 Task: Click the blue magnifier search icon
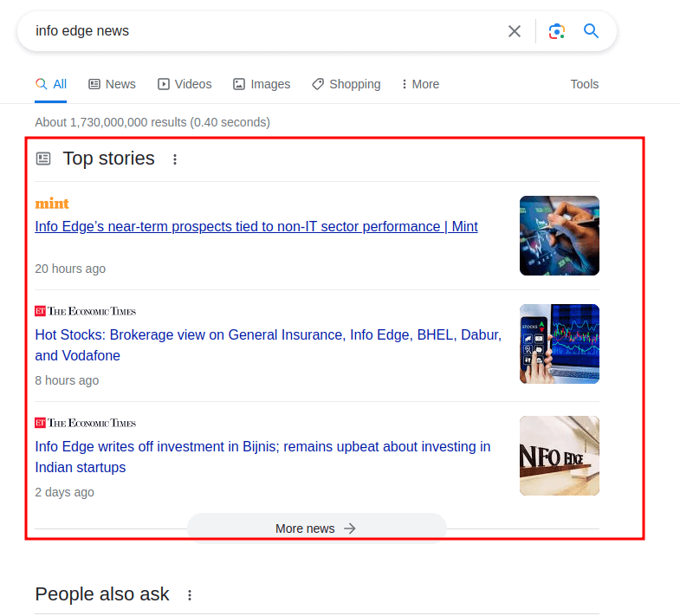click(591, 31)
